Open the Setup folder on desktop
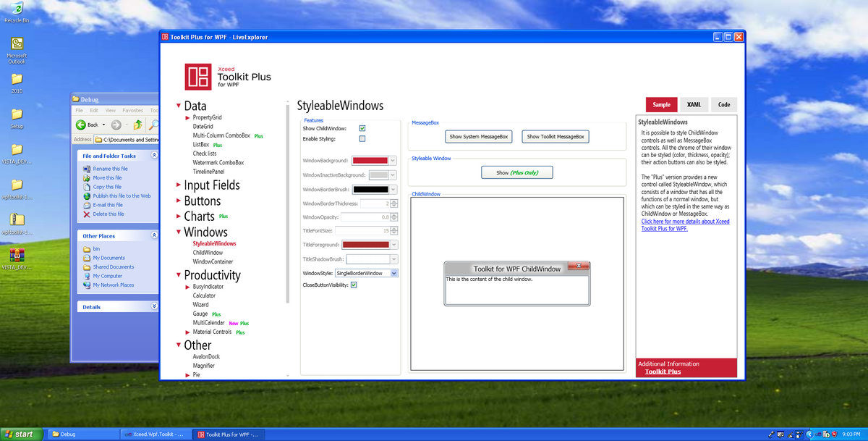This screenshot has width=868, height=441. [17, 114]
